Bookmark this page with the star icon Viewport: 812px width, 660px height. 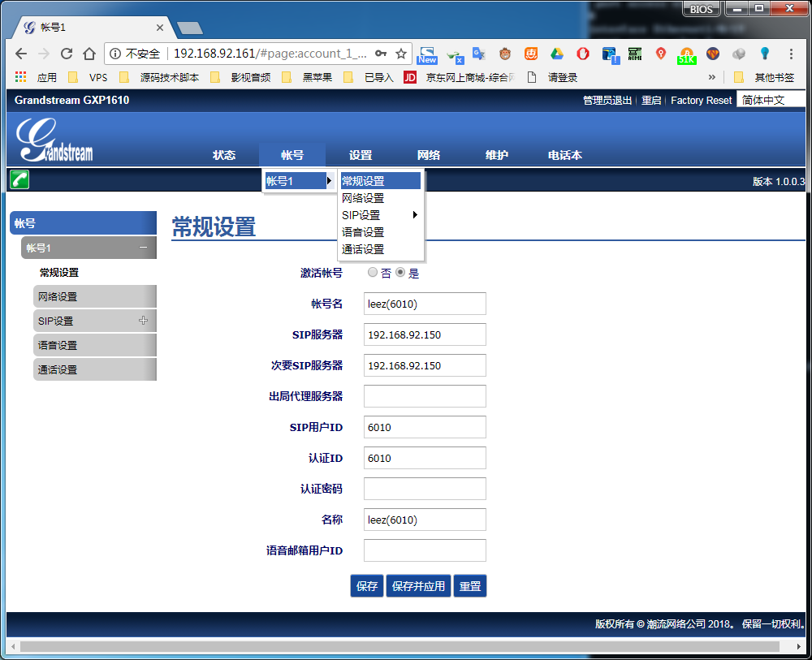point(400,54)
